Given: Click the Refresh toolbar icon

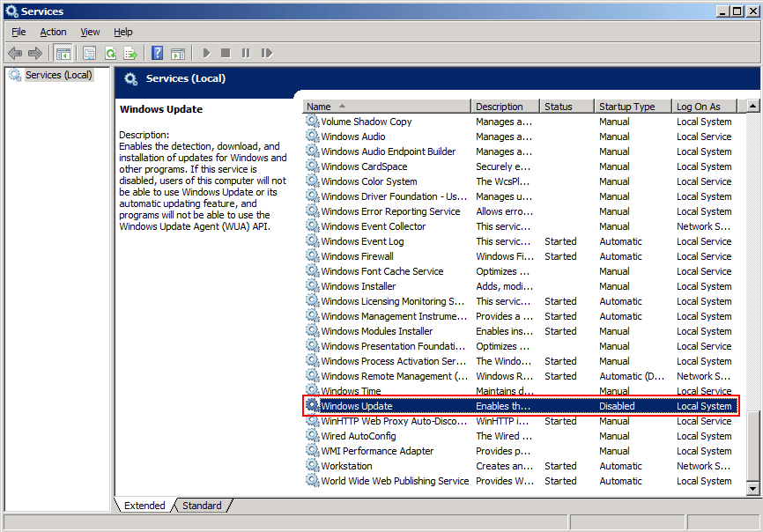Looking at the screenshot, I should coord(110,53).
